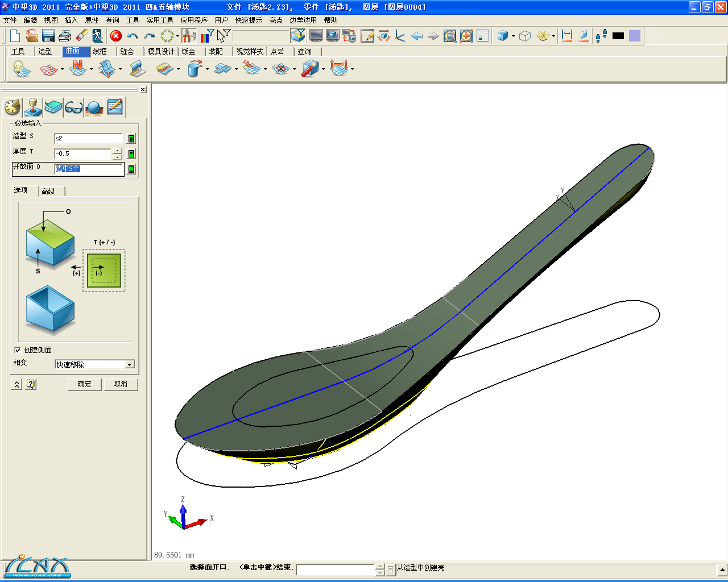Click the Print icon in toolbar
The width and height of the screenshot is (728, 582).
point(65,36)
